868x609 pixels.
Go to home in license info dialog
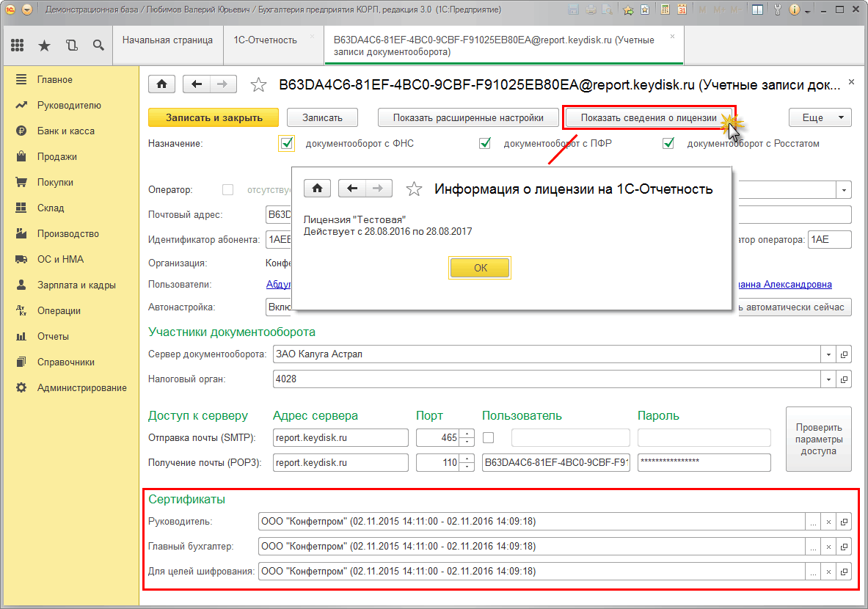(x=317, y=189)
